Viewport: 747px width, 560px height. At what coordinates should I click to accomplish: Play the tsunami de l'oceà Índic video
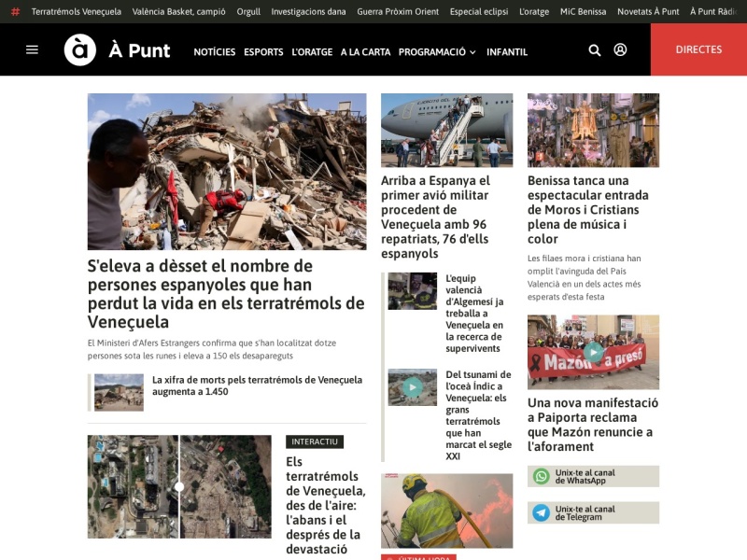(412, 387)
